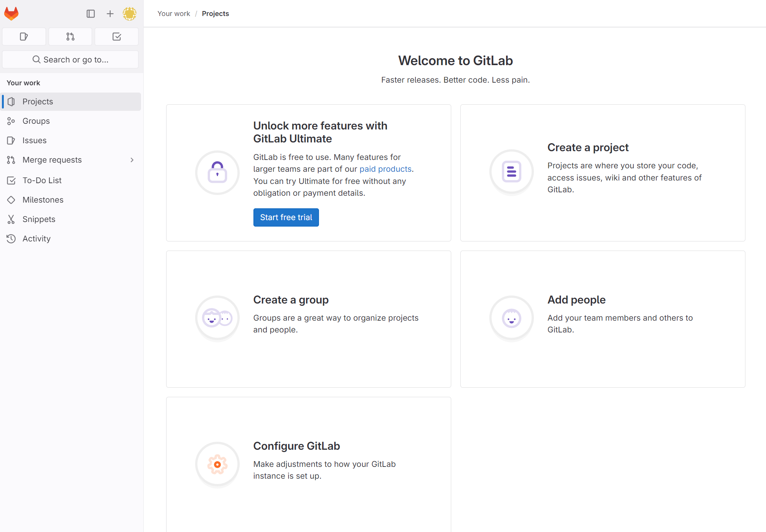Click the Create a project document icon
Screen dimensions: 766x532
pyautogui.click(x=511, y=172)
